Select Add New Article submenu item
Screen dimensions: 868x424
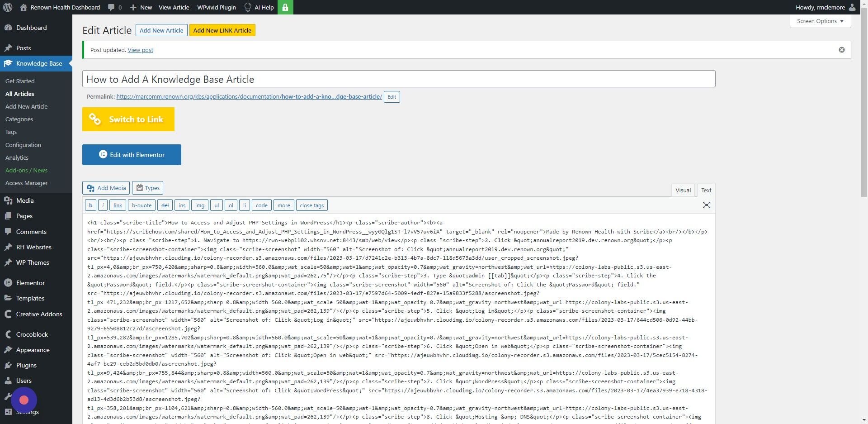click(x=26, y=106)
